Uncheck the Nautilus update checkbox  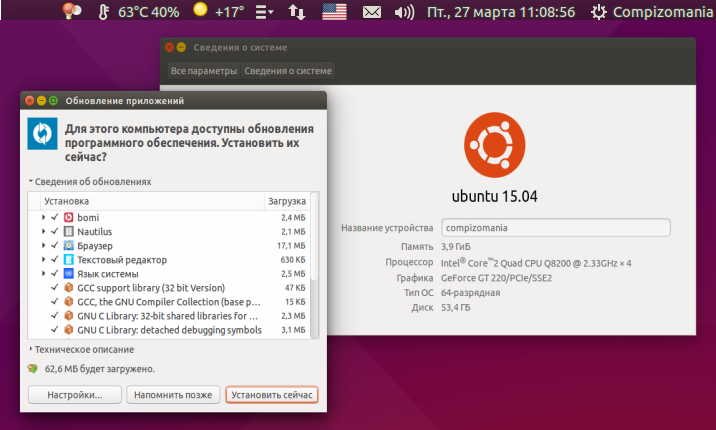click(55, 231)
